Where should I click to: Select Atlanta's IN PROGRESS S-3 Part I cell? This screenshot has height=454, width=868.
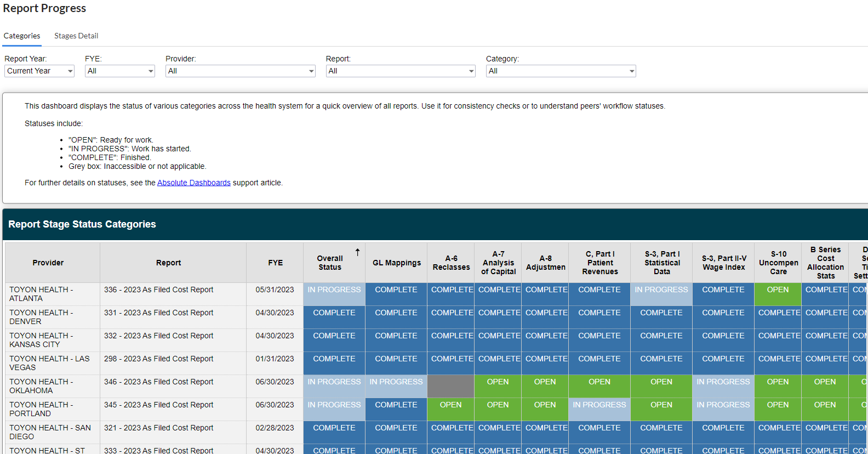click(x=661, y=294)
